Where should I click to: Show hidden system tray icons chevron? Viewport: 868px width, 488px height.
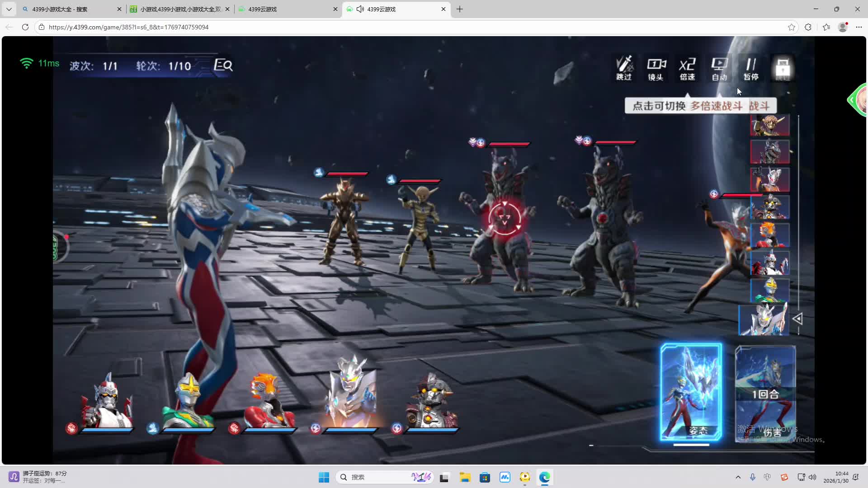tap(738, 477)
